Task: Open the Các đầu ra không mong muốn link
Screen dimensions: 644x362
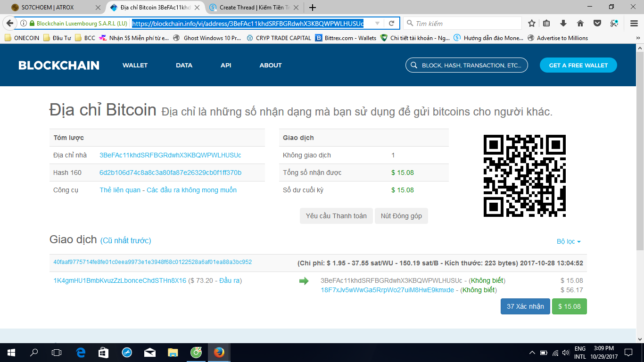Action: click(x=192, y=190)
